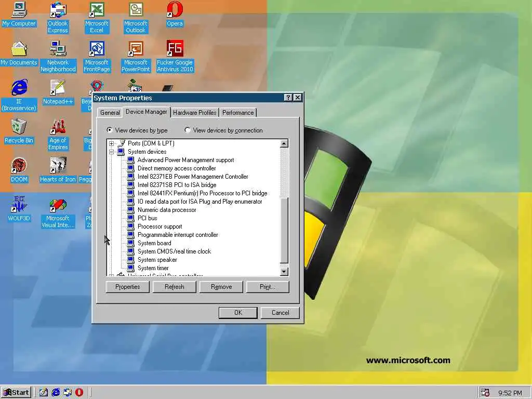Screen dimensions: 532x399
Task: Launch the Hearts of Iron shortcut
Action: (58, 170)
